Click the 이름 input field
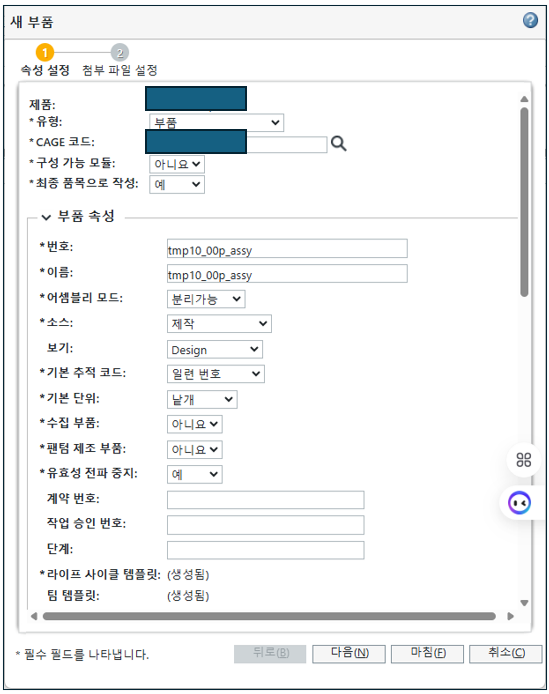This screenshot has width=549, height=694. [287, 274]
